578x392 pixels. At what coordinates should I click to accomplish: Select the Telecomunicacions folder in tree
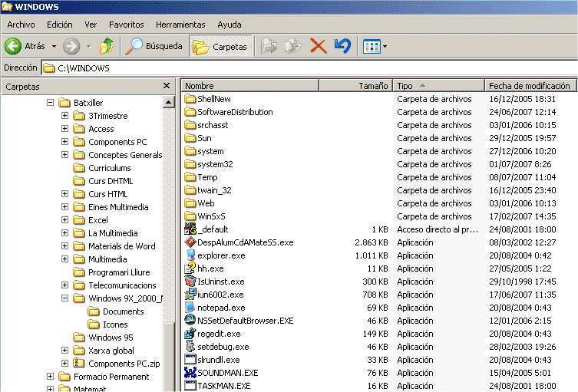coord(121,285)
